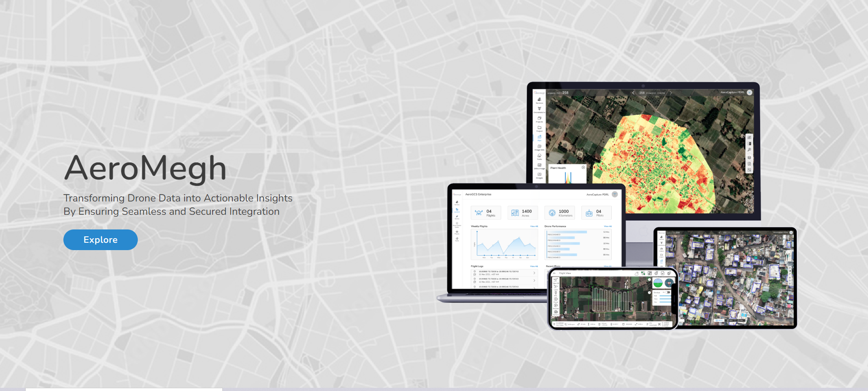Click the icon on the Kilometers card
This screenshot has height=391, width=868.
click(x=552, y=212)
